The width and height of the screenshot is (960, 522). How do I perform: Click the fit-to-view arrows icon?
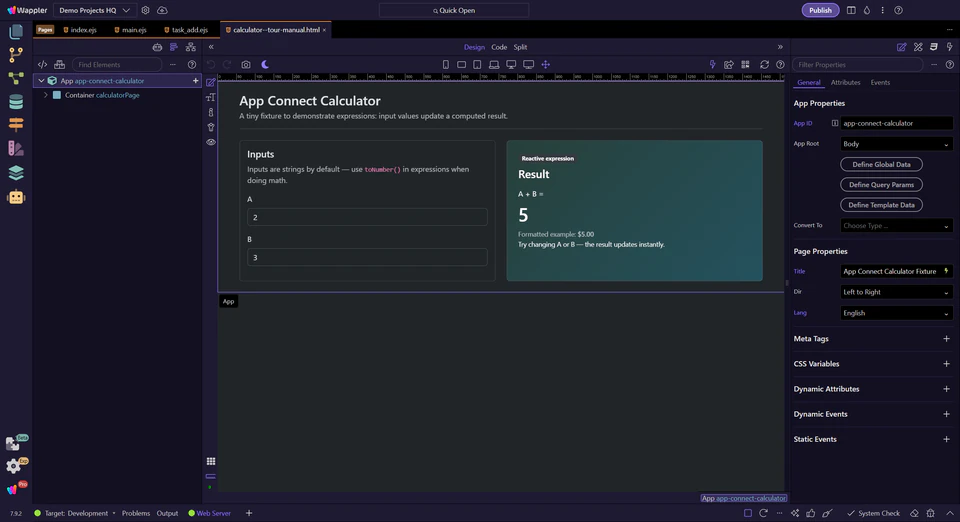coord(546,64)
